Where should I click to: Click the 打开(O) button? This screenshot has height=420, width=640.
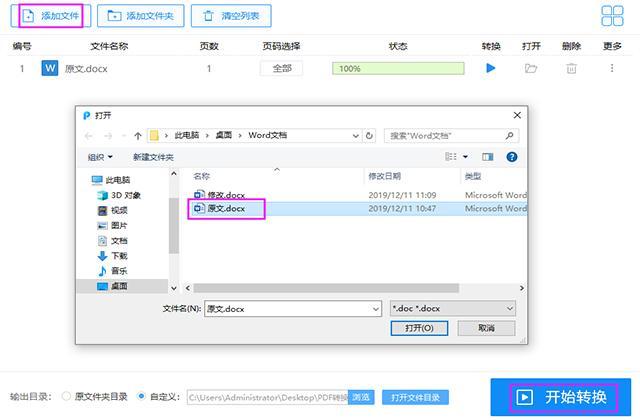419,328
